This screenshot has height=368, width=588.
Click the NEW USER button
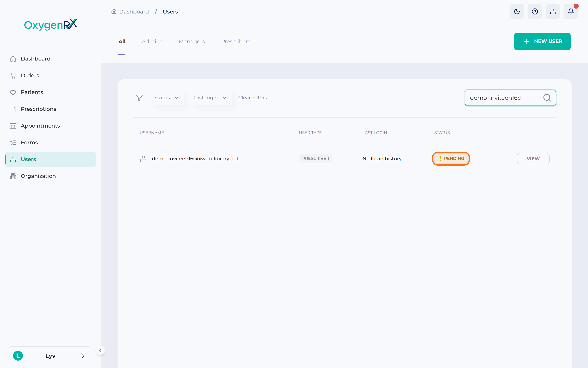(542, 41)
